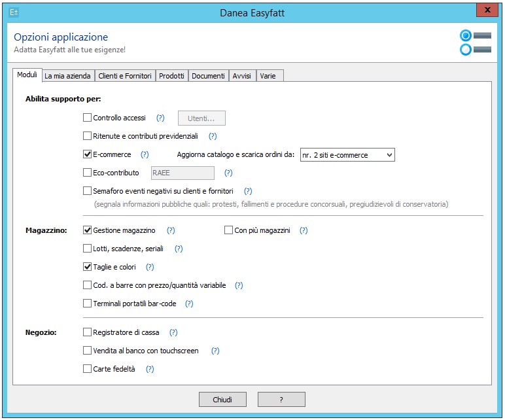
Task: Open help for Con più magazzini
Action: tap(304, 231)
